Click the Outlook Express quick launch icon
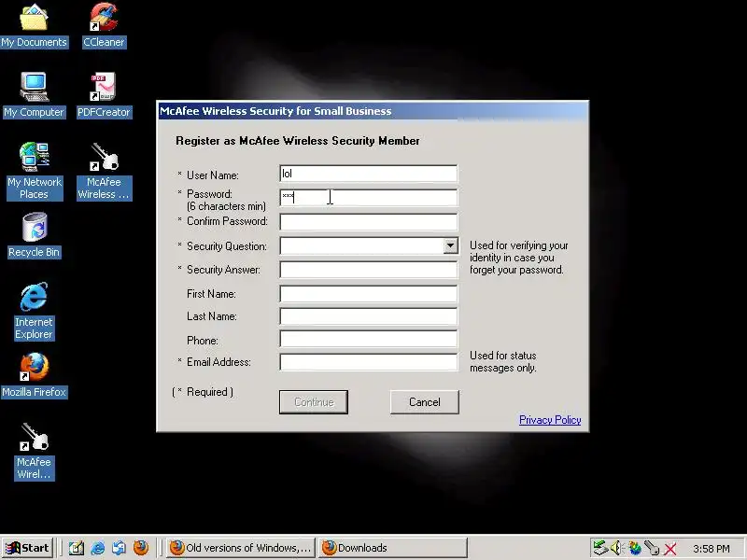Image resolution: width=747 pixels, height=560 pixels. pos(120,548)
